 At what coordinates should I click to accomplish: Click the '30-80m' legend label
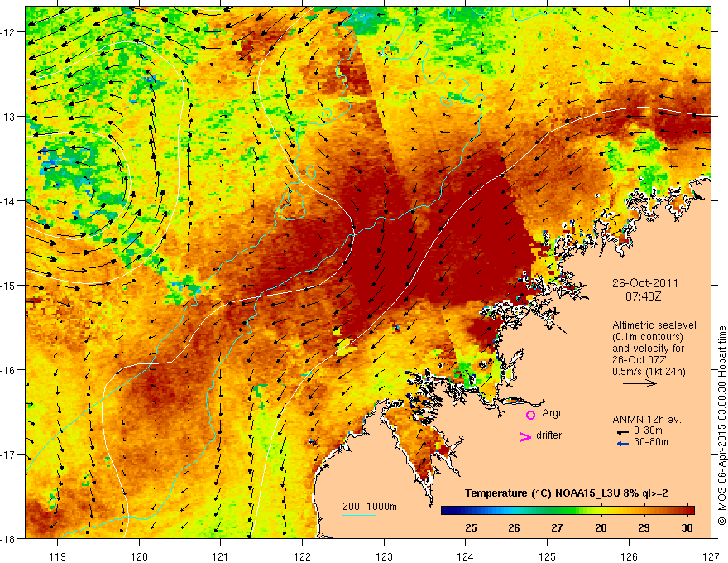point(651,442)
